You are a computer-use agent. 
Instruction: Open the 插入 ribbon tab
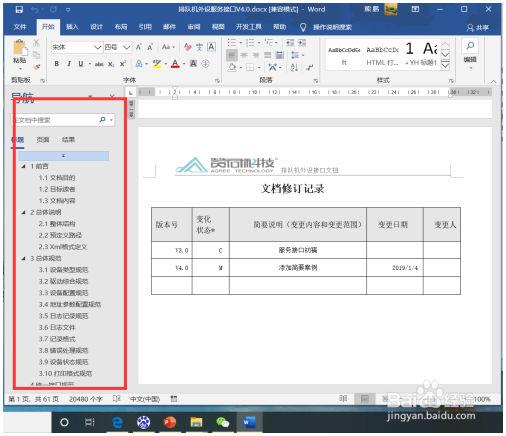click(72, 27)
